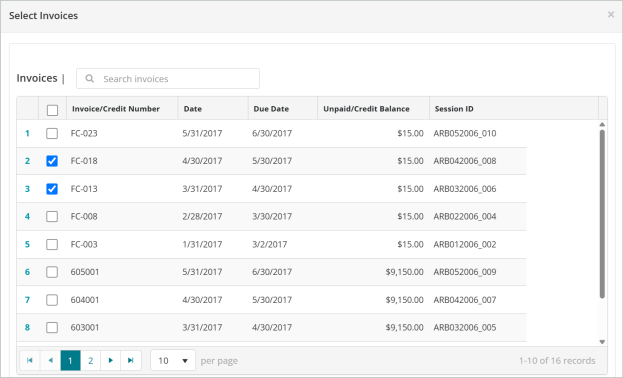Image resolution: width=623 pixels, height=378 pixels.
Task: Go to first page of invoices
Action: (30, 361)
